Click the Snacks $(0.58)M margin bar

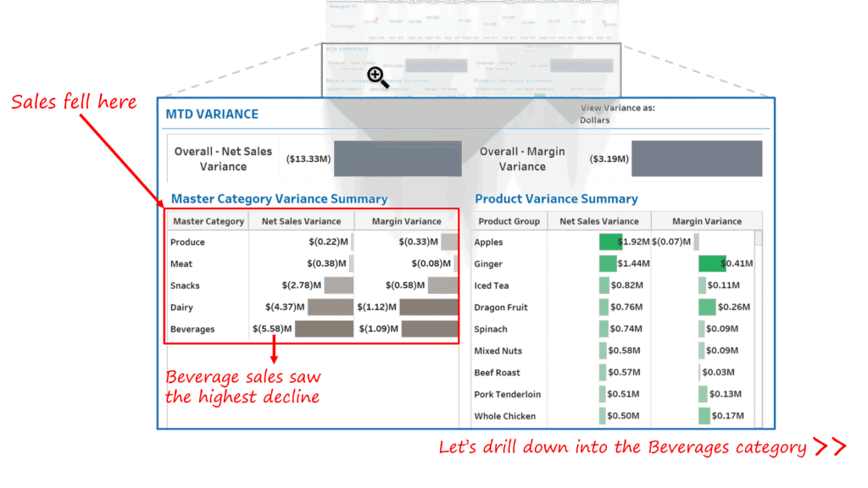(442, 286)
